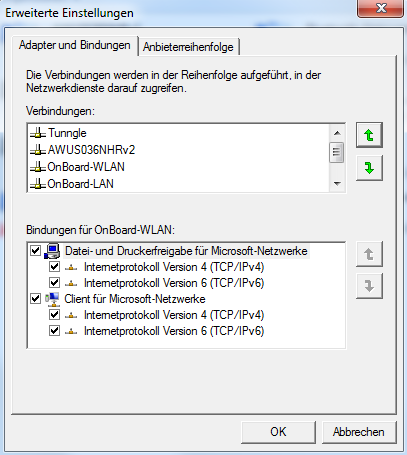
Task: Move selected connection down with green arrow
Action: coord(369,168)
